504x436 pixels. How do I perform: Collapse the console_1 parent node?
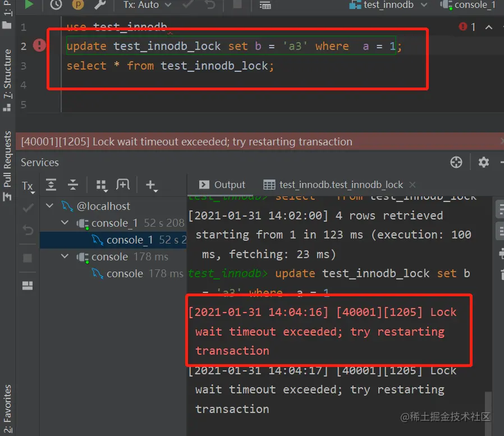pos(65,222)
